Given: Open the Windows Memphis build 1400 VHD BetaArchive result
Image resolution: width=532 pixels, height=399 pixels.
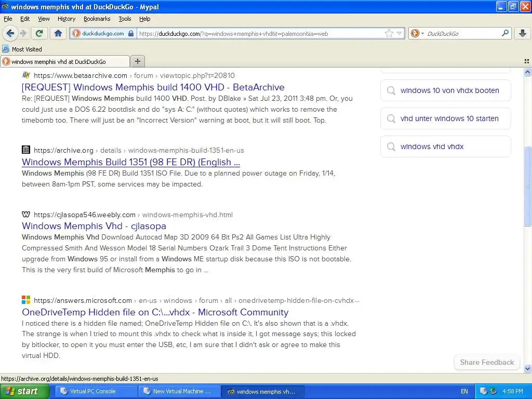Looking at the screenshot, I should pos(153,87).
